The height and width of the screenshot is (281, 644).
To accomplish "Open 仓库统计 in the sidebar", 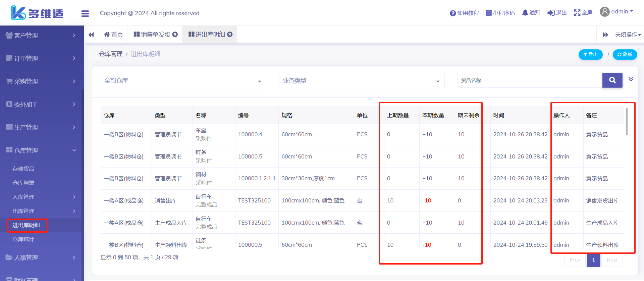I will [x=23, y=239].
